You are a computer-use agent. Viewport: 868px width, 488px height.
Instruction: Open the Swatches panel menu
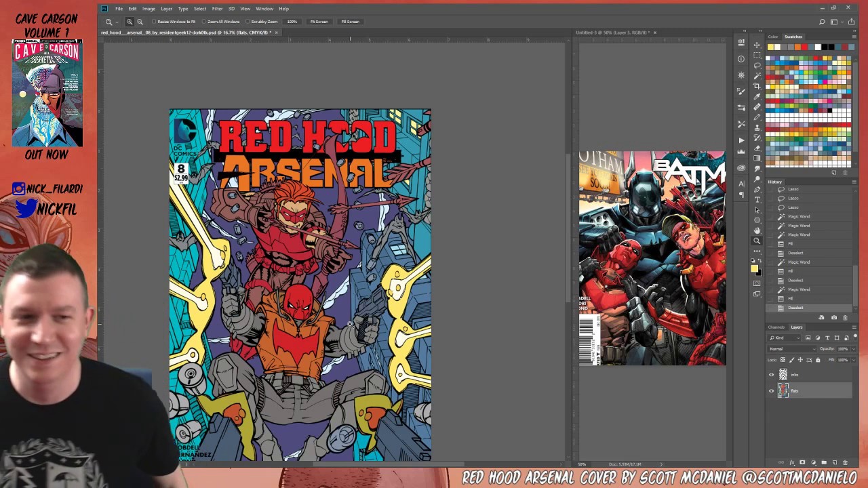(854, 37)
